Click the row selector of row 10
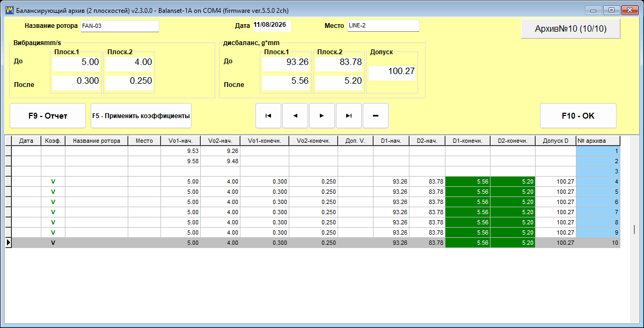Screen dimensions: 644x328 pos(8,243)
